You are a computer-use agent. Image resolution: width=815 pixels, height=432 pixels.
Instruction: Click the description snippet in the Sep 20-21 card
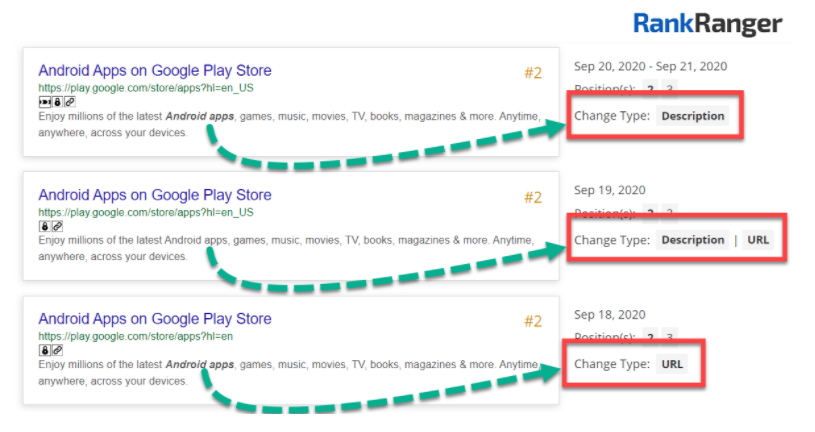pyautogui.click(x=289, y=124)
